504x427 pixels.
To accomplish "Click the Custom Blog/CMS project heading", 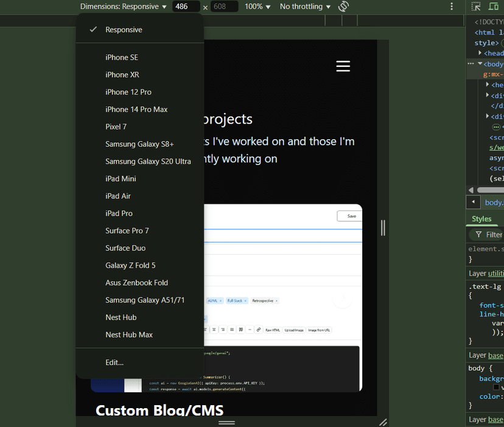I will click(159, 410).
